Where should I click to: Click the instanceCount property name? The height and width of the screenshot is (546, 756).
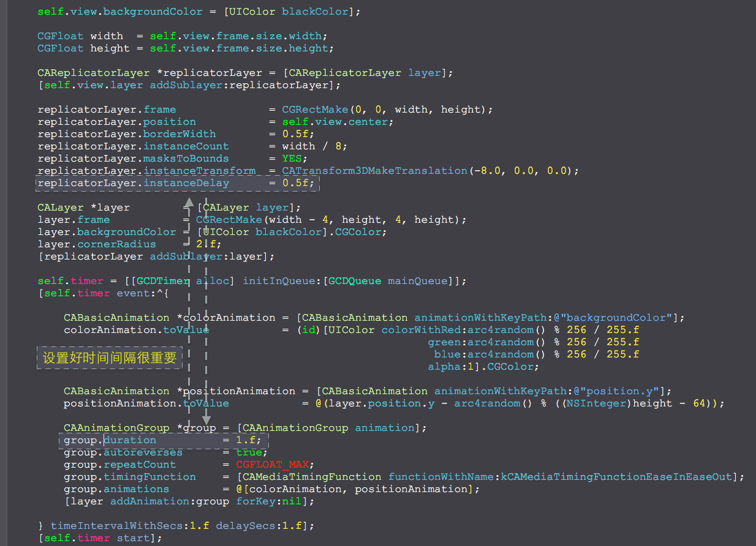(x=186, y=146)
